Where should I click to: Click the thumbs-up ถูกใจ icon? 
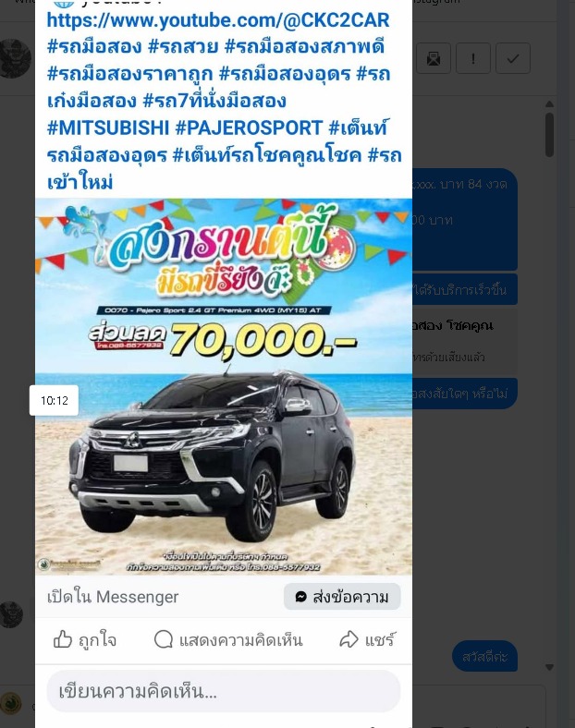[63, 639]
